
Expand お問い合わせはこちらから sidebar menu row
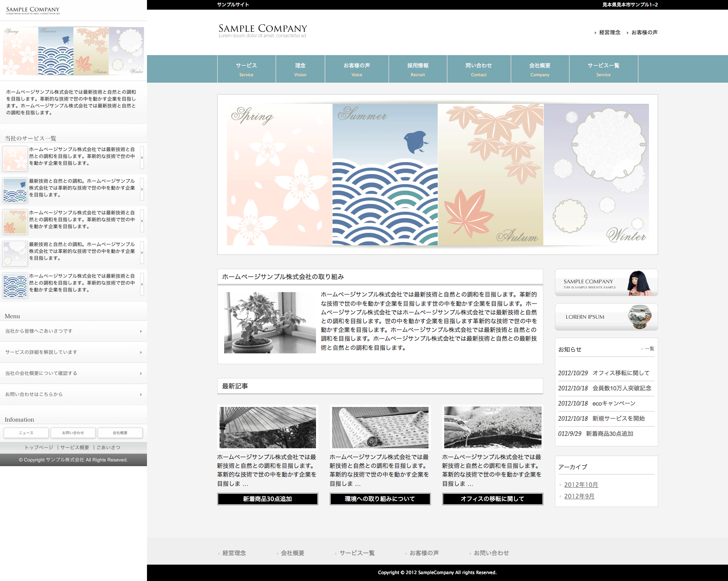tap(73, 395)
